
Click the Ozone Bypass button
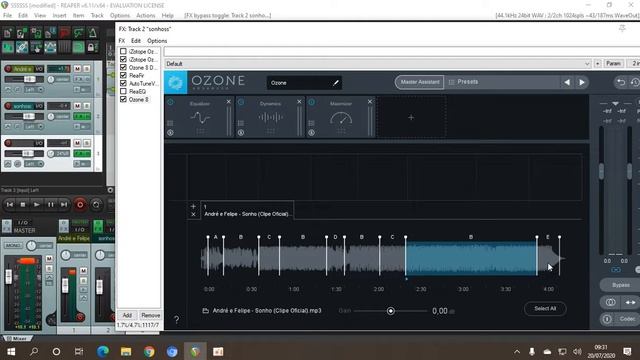coord(620,285)
